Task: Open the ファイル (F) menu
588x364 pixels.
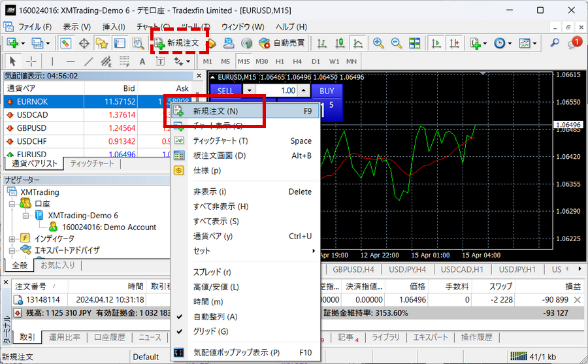Action: point(35,27)
